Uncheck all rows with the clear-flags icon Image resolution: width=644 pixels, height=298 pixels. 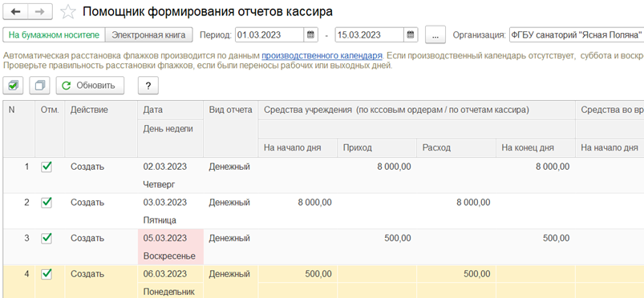click(x=39, y=86)
